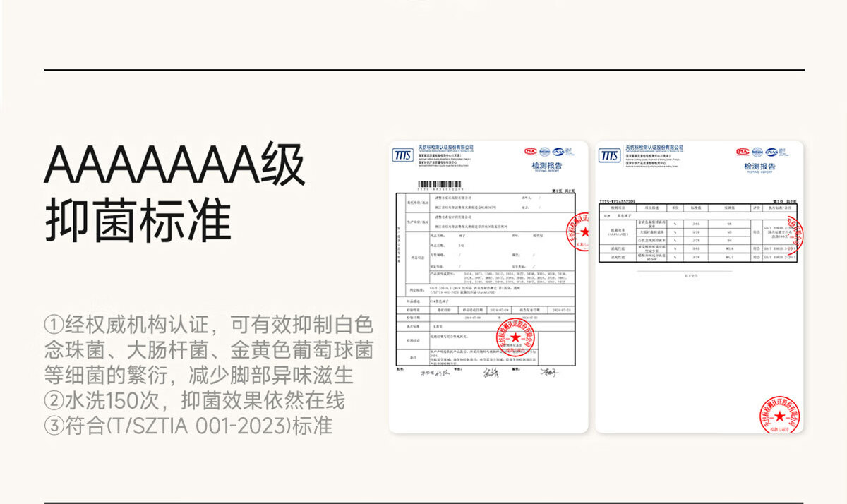Click report number "TTTS-WP24553209" on right report
This screenshot has height=504, width=847.
618,201
